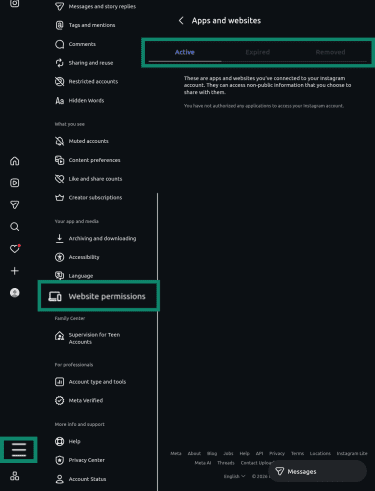Click the Jobs footer link
This screenshot has width=375, height=491.
coord(228,453)
